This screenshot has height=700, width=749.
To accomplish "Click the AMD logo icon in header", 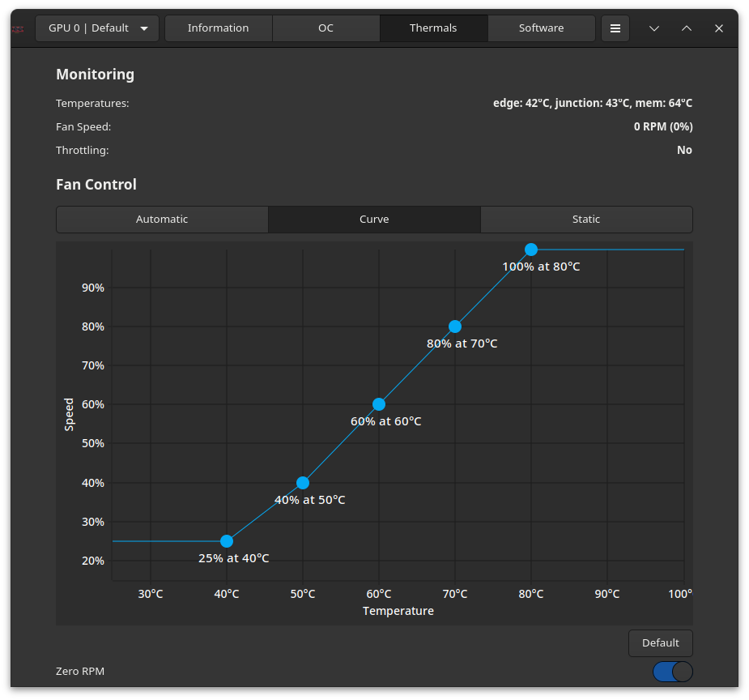I will pos(18,29).
